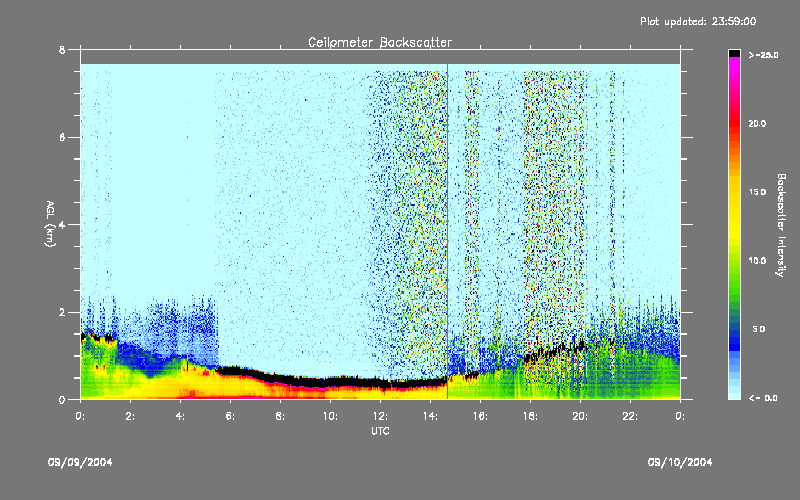
Task: Click the black top swatch of colorbar
Action: (734, 53)
